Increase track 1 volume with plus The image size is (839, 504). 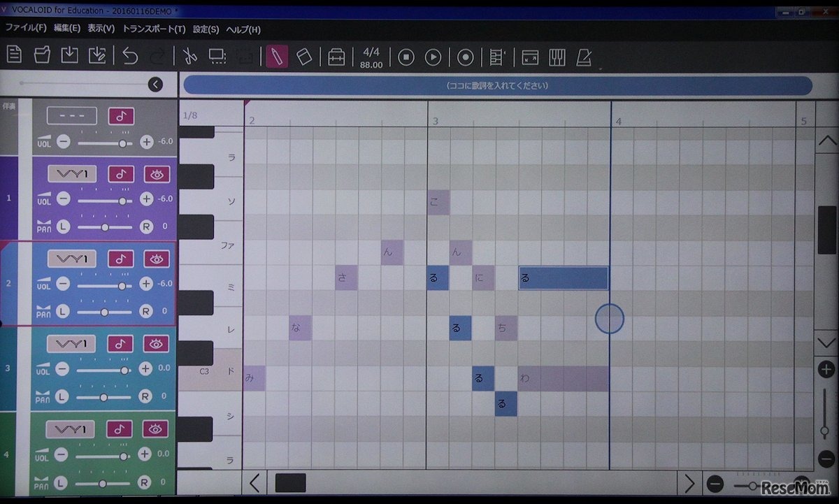146,199
